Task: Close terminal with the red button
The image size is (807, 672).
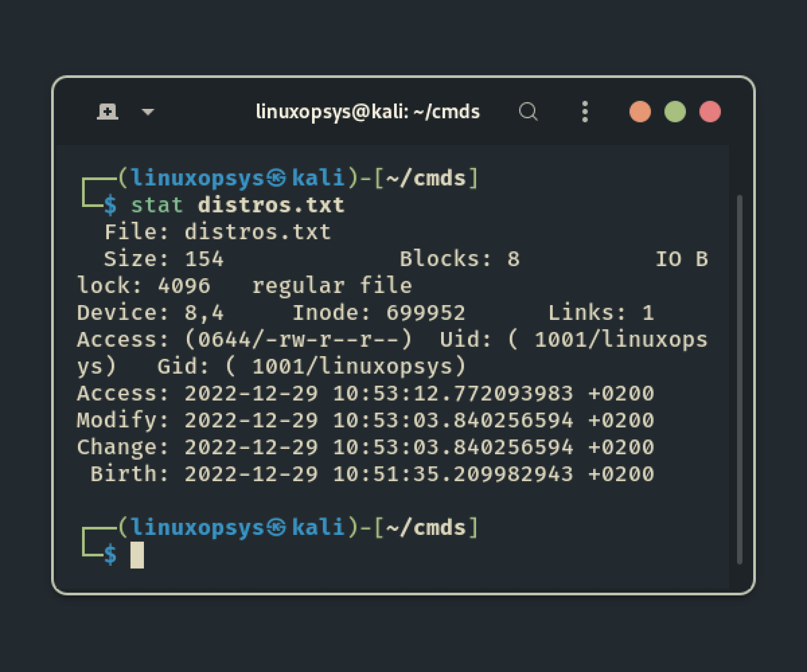Action: tap(709, 112)
